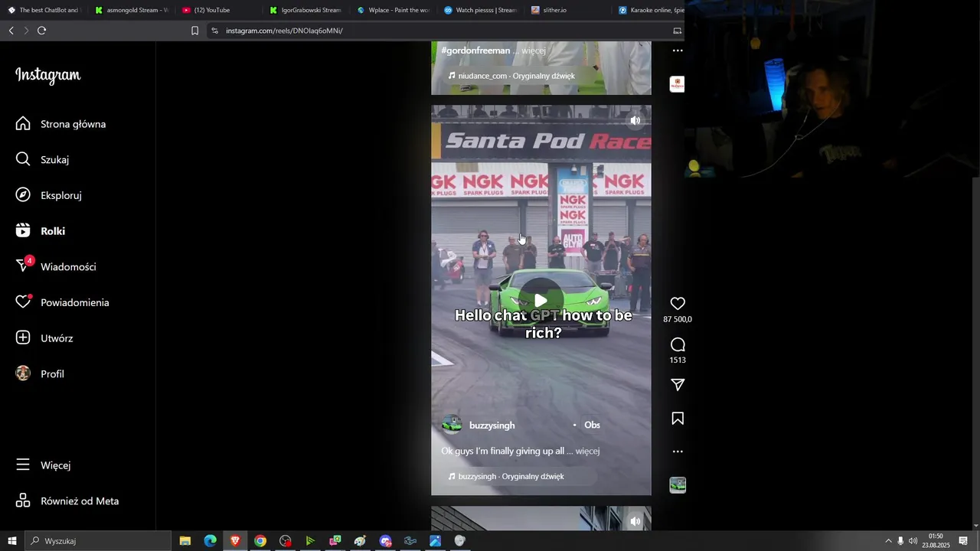Open Windows Start menu
This screenshot has width=980, height=551.
click(x=11, y=541)
